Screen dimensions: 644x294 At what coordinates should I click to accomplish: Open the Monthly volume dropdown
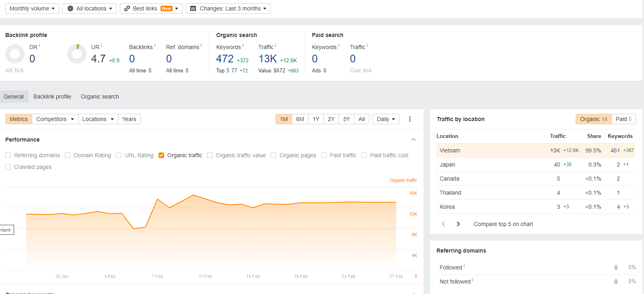[32, 8]
